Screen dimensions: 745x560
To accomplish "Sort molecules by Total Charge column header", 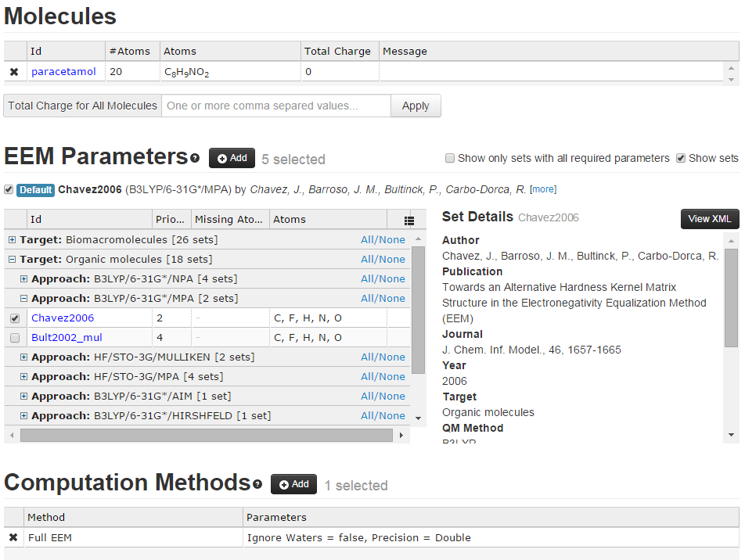I will [340, 51].
